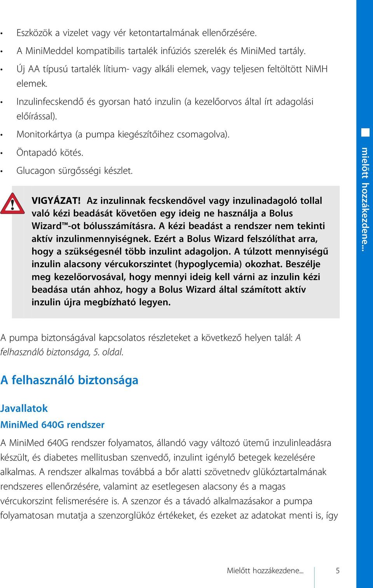Click the vertical sidebar text 'mielőtt hozzákezdene...'
The height and width of the screenshot is (588, 373).
click(365, 199)
